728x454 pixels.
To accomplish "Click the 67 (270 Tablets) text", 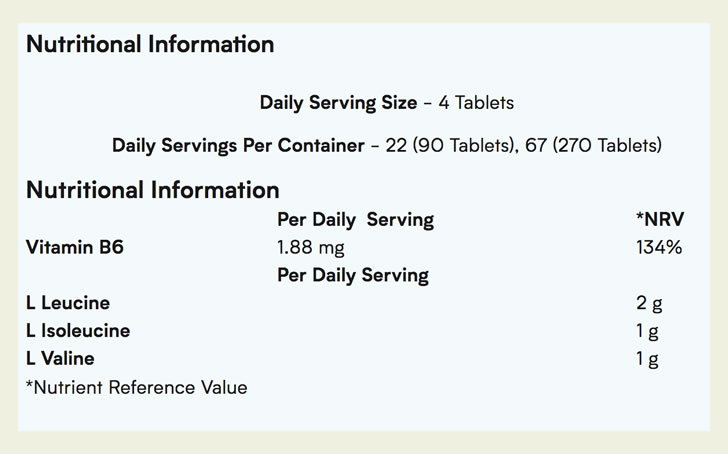I will (x=594, y=146).
